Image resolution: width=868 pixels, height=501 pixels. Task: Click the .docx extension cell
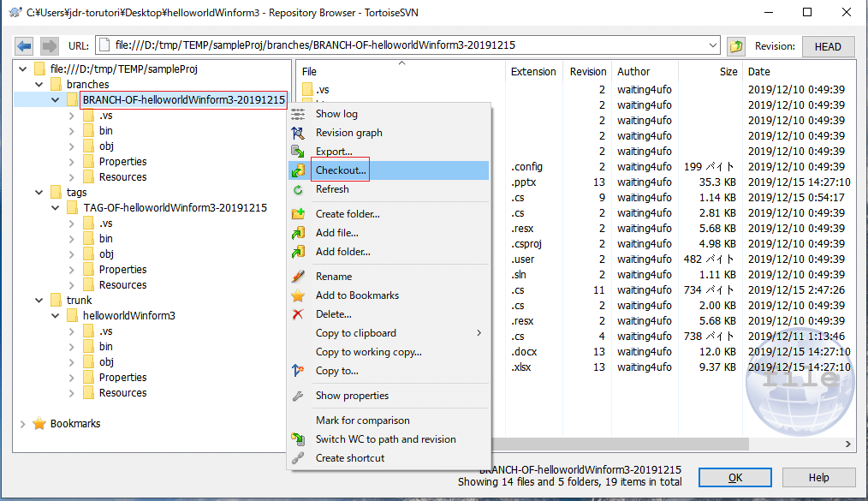click(524, 351)
